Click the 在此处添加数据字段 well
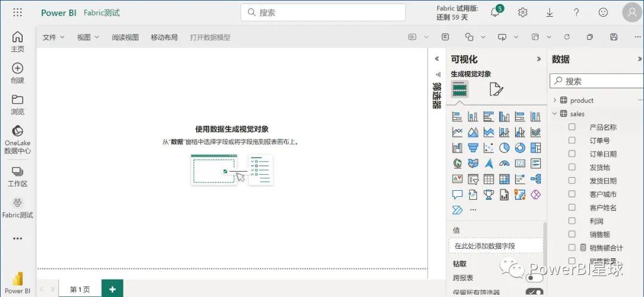This screenshot has height=297, width=644. tap(496, 246)
